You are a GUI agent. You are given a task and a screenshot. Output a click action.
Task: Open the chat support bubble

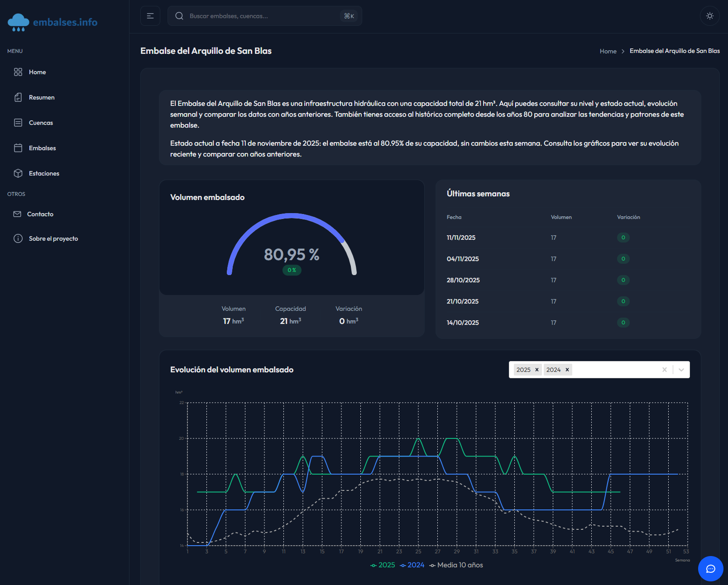[710, 568]
